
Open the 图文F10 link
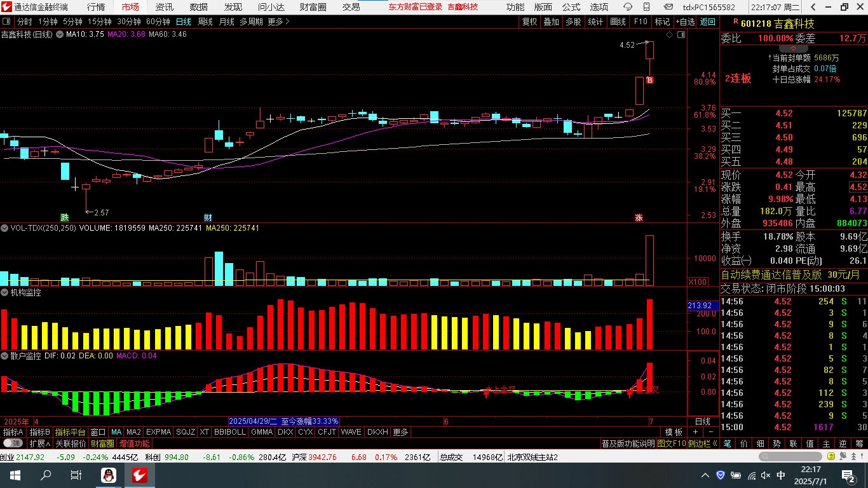tap(672, 443)
